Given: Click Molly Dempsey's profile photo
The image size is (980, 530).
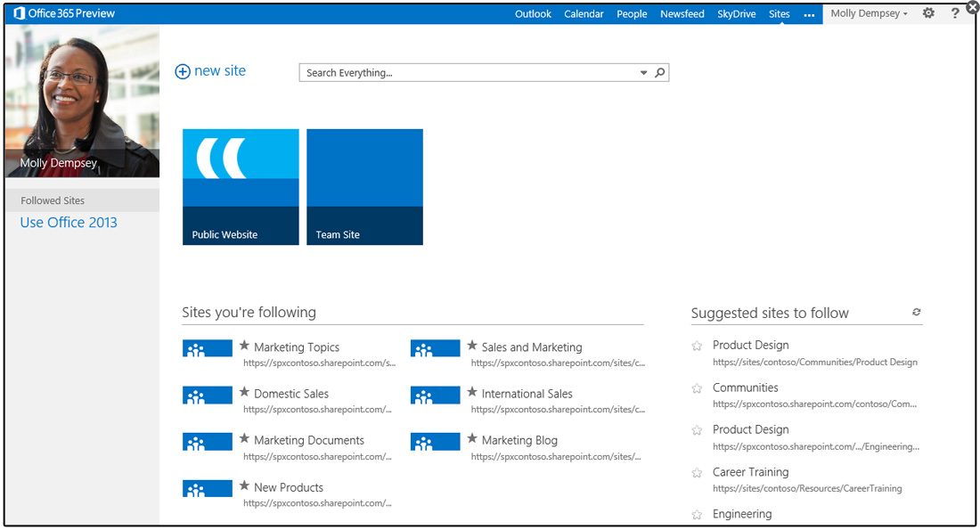Looking at the screenshot, I should point(82,102).
